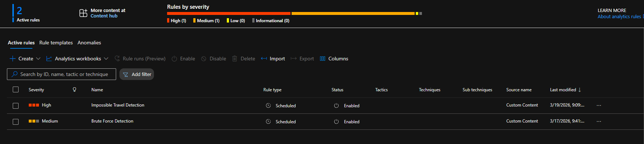Open the Impossible Travel Detection rule name

click(x=118, y=105)
